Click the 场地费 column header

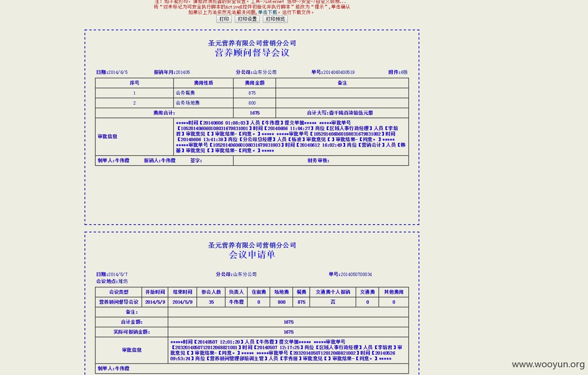coord(281,292)
